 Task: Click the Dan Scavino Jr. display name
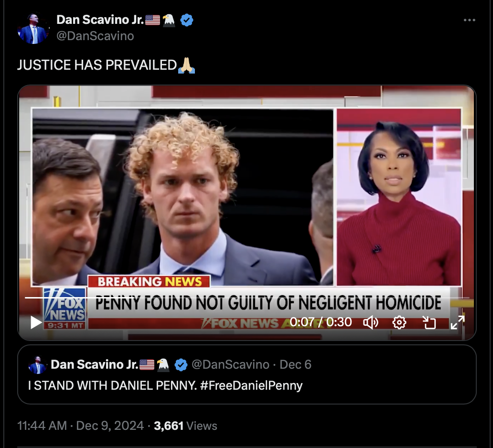pos(100,20)
